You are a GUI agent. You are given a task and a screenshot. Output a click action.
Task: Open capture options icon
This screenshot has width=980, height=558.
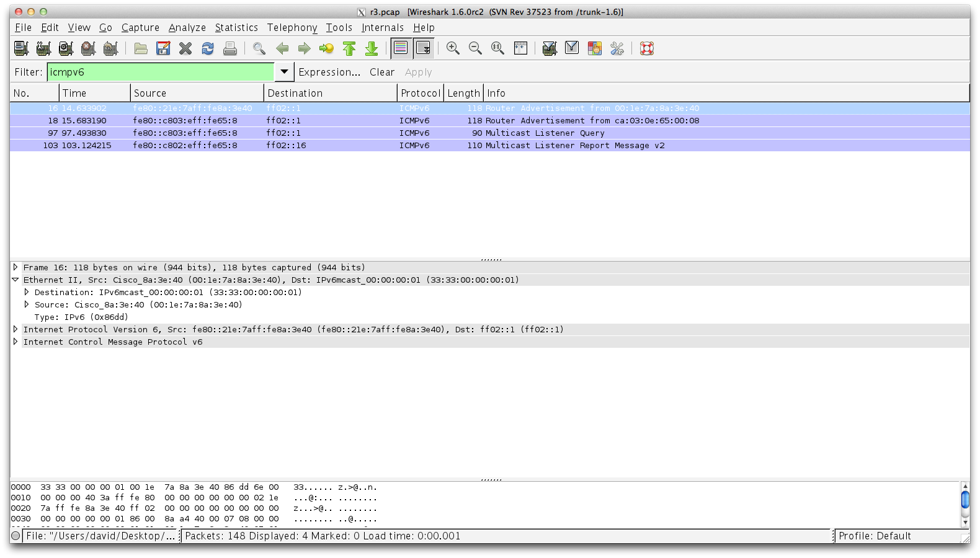(x=43, y=48)
